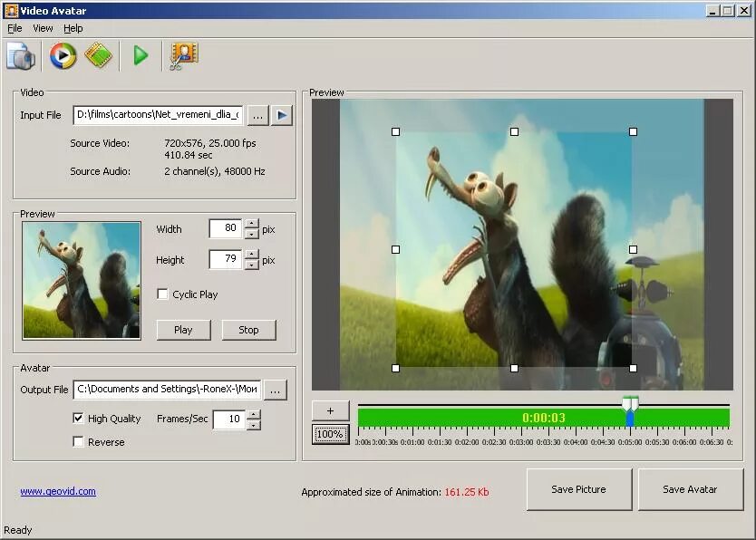Browse for the output file with the ... button
The height and width of the screenshot is (540, 756).
click(276, 391)
